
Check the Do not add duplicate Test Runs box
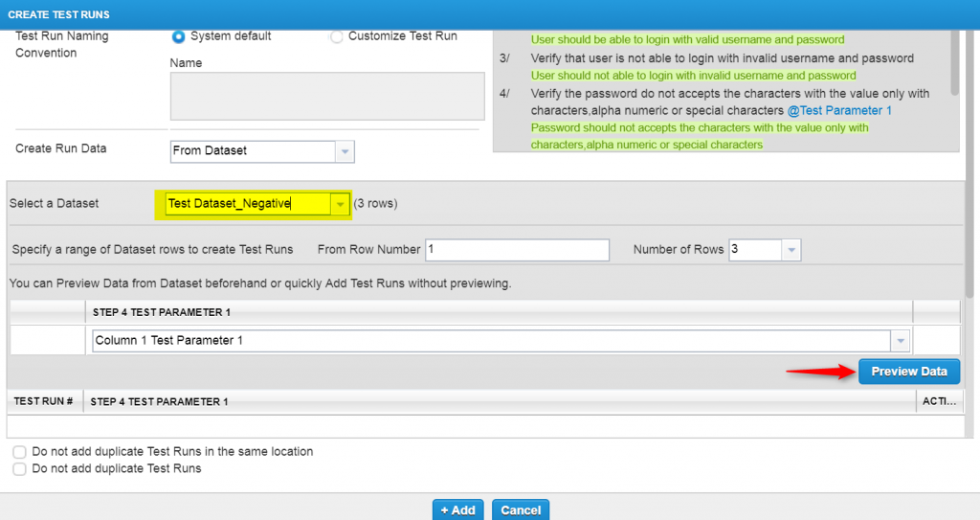click(19, 469)
